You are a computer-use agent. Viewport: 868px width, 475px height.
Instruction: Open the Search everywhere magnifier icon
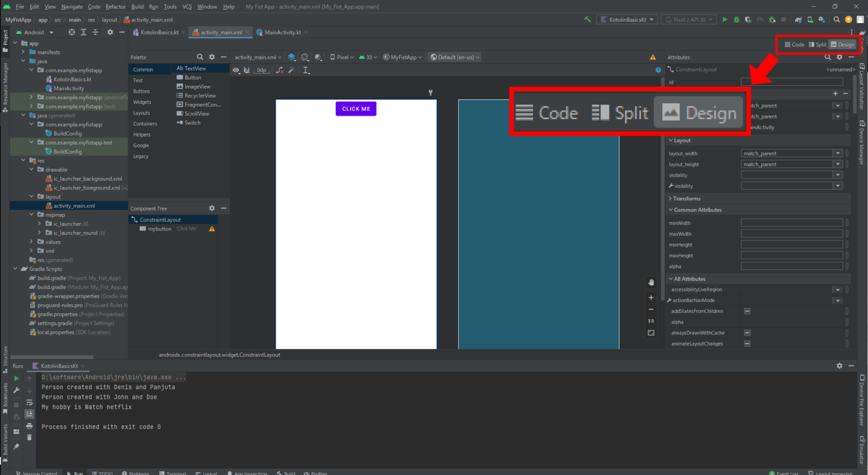pos(837,19)
